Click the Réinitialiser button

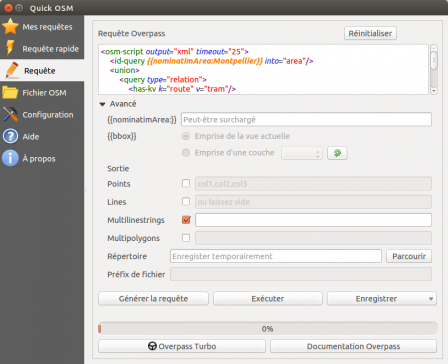(370, 33)
